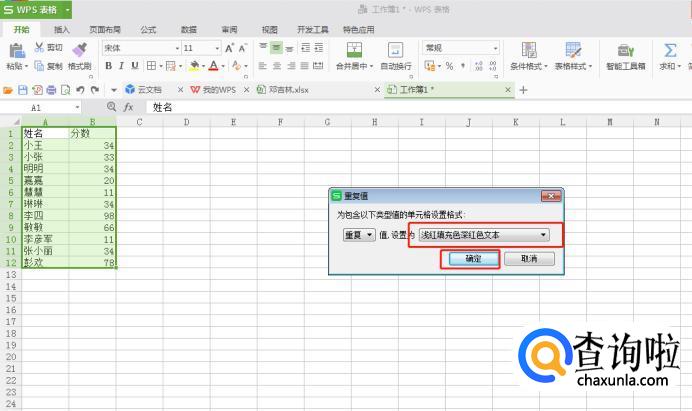
Task: Toggle Bold formatting
Action: (108, 66)
